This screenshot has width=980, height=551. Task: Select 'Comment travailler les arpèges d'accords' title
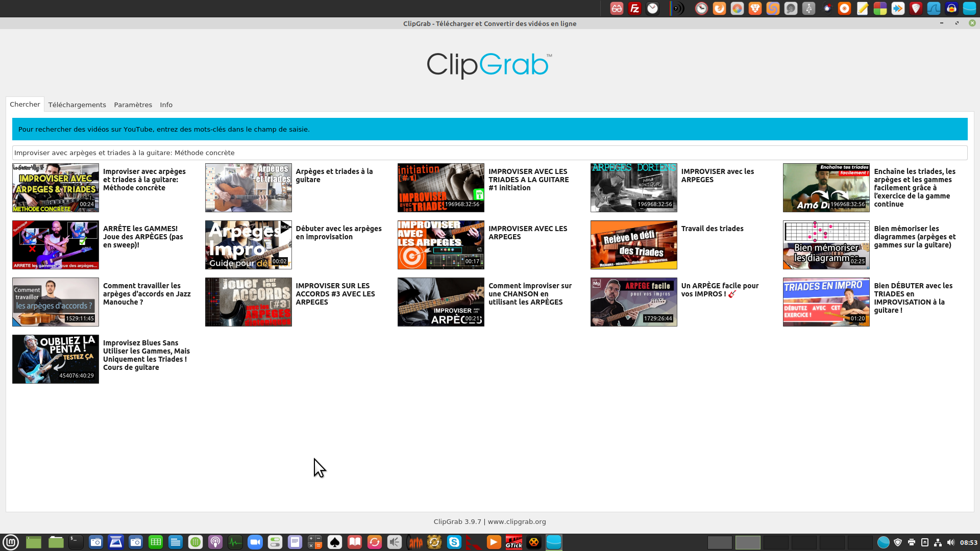pos(147,294)
